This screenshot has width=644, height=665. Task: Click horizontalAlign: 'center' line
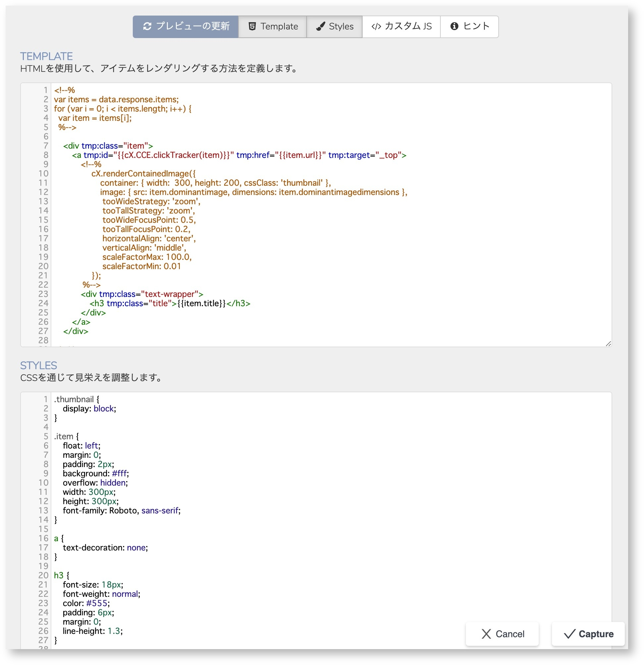149,238
